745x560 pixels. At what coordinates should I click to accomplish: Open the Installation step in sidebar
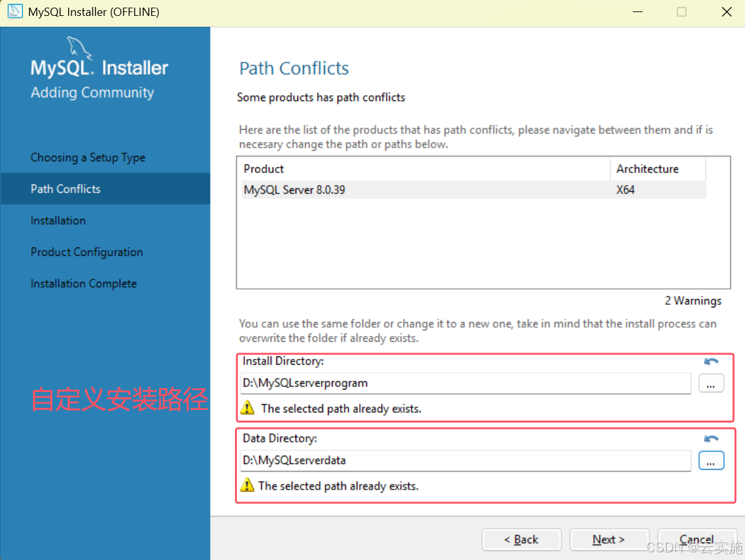[58, 220]
